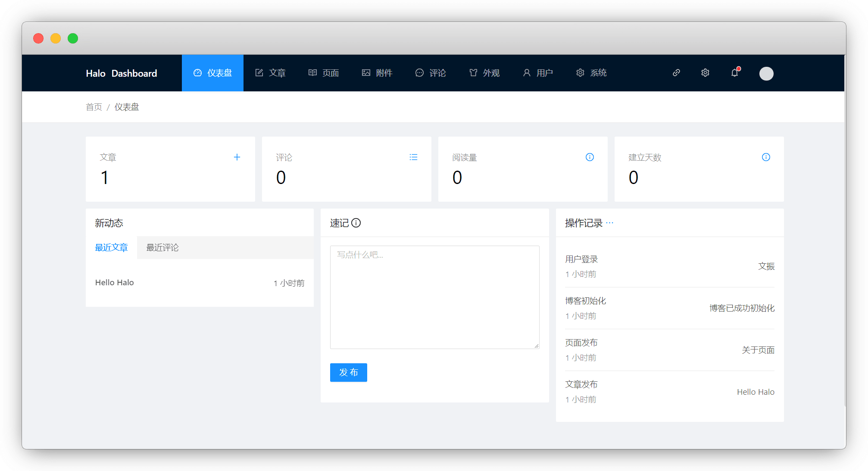Click the info icon next to 速记
The width and height of the screenshot is (868, 471).
coord(356,223)
